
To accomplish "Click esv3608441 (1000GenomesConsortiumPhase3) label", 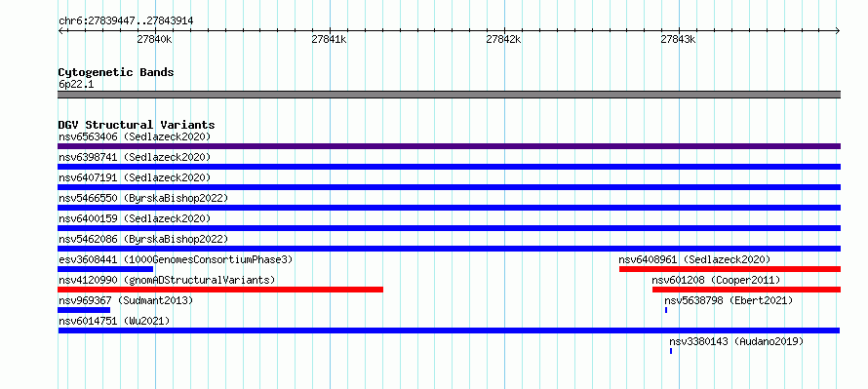I will click(x=176, y=259).
